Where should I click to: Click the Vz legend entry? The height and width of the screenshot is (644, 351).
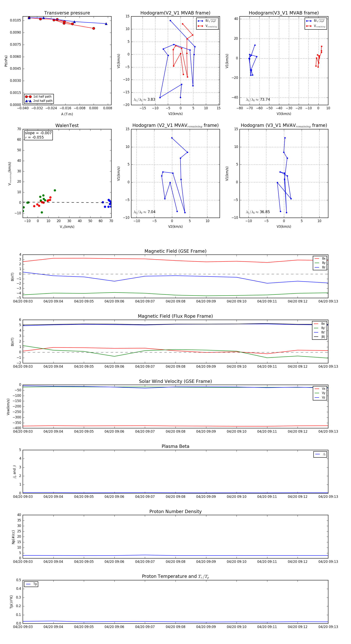click(x=320, y=397)
